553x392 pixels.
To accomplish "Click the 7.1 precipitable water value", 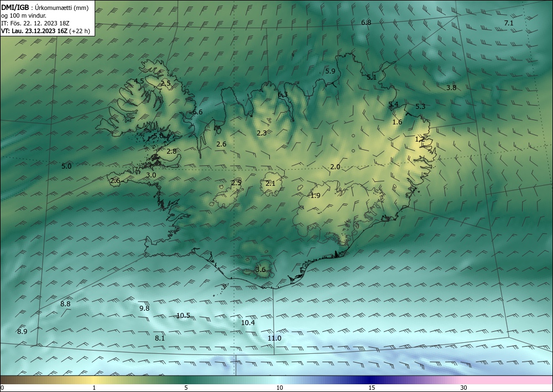I will tap(509, 23).
